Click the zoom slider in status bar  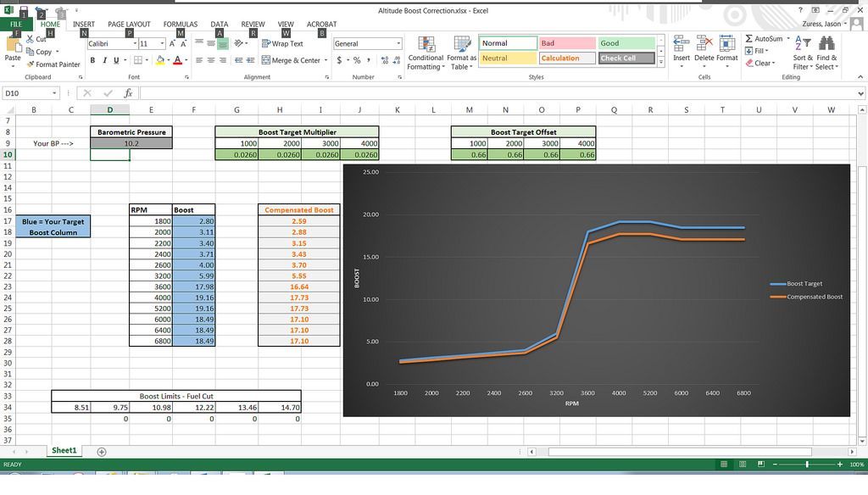(x=806, y=464)
